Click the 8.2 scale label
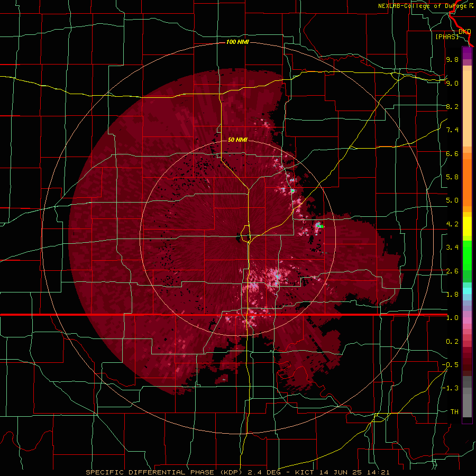 pos(452,106)
